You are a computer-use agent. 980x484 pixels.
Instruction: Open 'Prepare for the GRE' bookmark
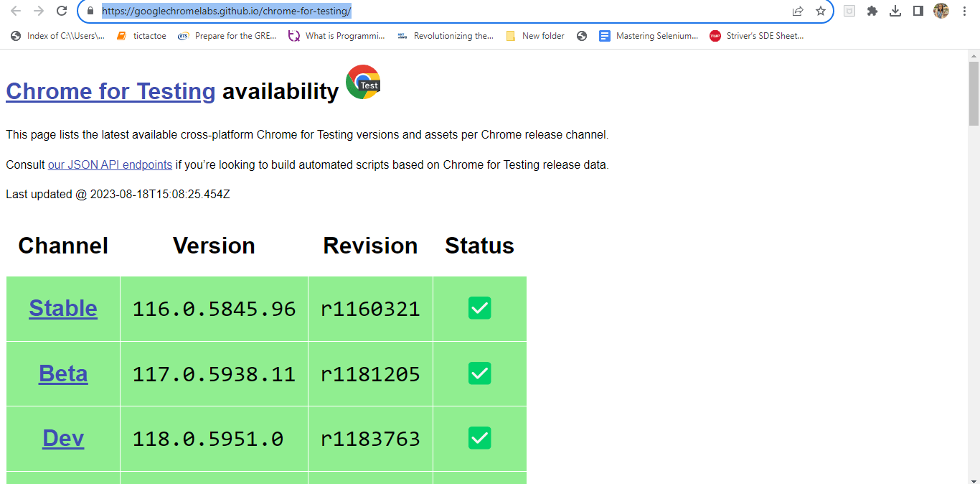point(227,36)
